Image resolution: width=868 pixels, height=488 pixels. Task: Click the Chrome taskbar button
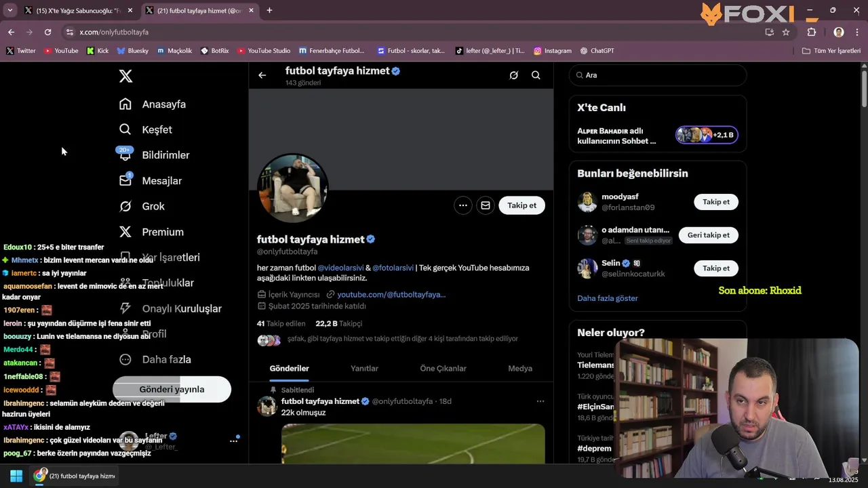tap(75, 476)
